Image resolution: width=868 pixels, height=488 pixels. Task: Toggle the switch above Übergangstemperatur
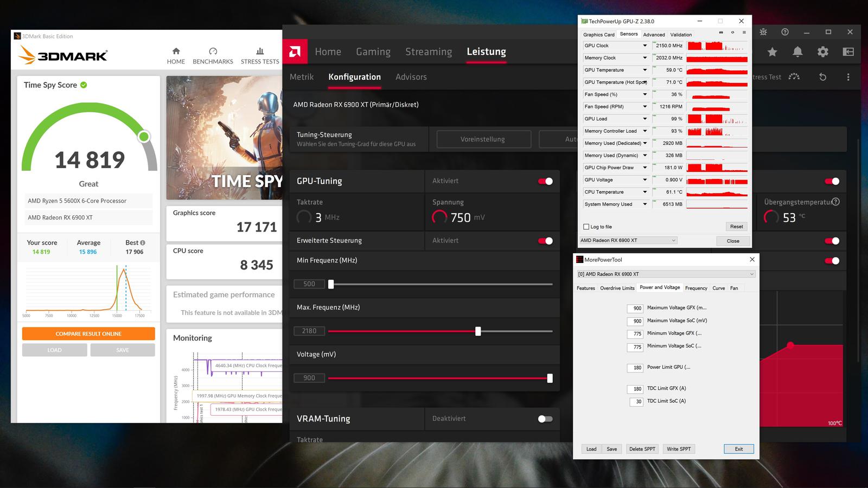pyautogui.click(x=832, y=181)
